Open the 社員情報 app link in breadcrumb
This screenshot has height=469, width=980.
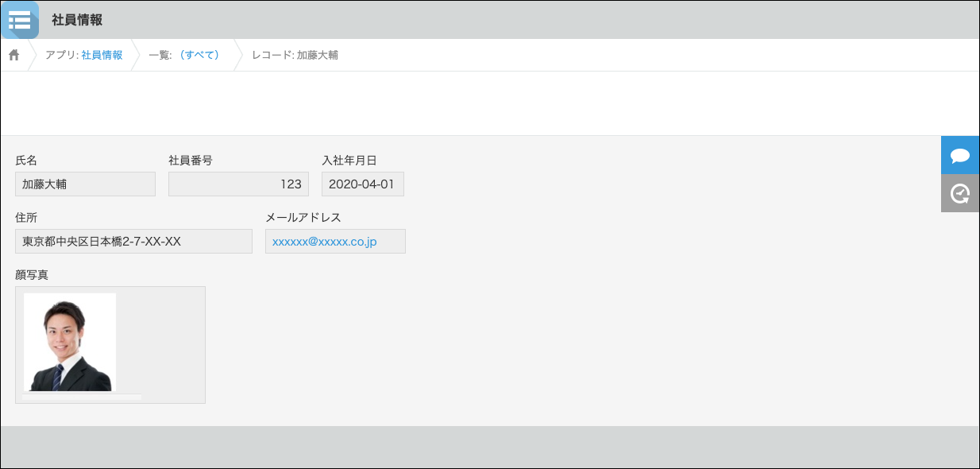pos(102,55)
